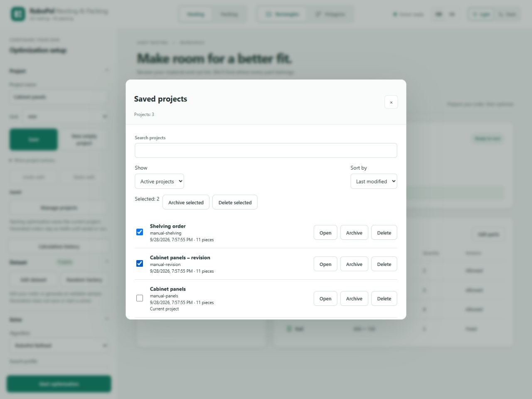Click the "Saved projects" dialog heading
Image resolution: width=532 pixels, height=399 pixels.
coord(160,99)
